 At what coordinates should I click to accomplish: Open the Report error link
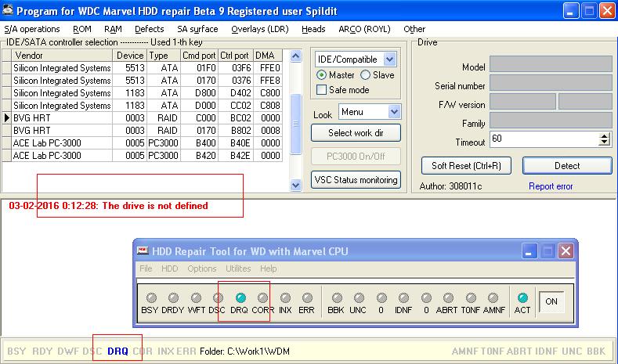pos(551,186)
